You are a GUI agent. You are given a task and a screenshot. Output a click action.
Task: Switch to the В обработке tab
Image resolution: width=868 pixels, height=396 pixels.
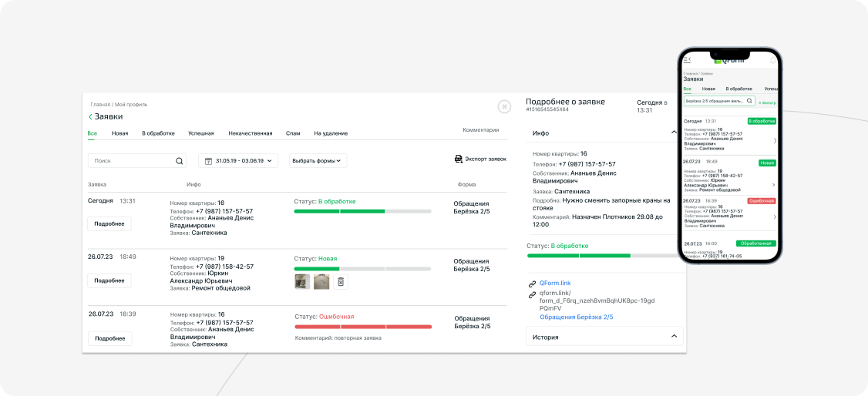(158, 133)
